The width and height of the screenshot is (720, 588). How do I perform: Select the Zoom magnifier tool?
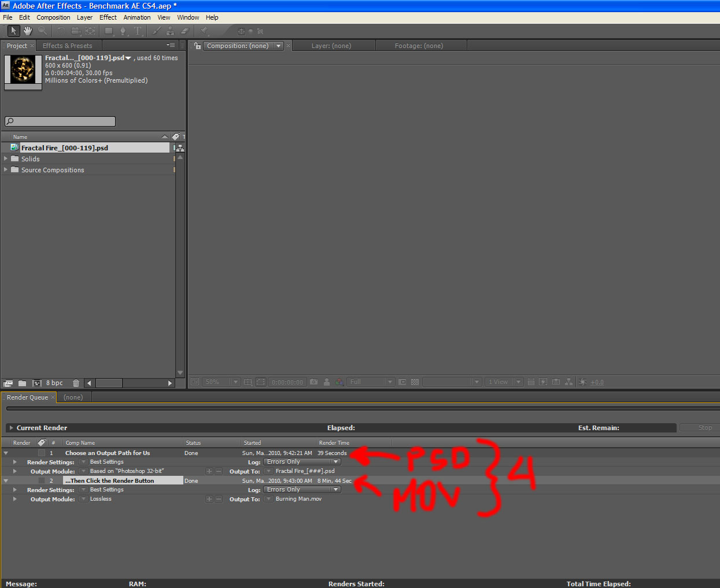42,31
